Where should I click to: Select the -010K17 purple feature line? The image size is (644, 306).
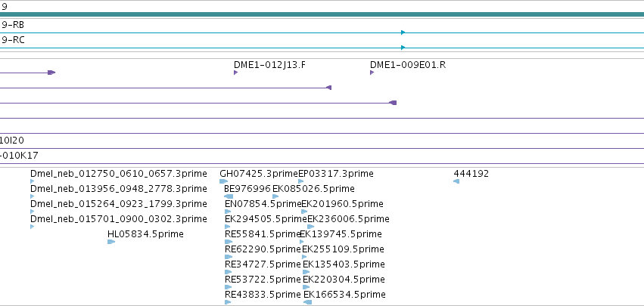pyautogui.click(x=322, y=164)
